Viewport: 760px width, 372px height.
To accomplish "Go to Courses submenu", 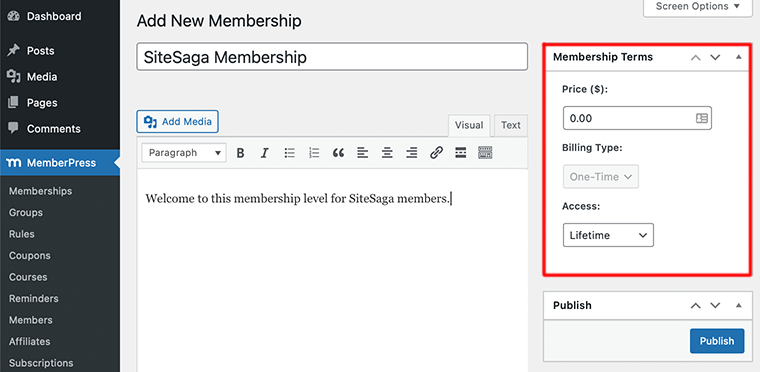I will click(28, 277).
